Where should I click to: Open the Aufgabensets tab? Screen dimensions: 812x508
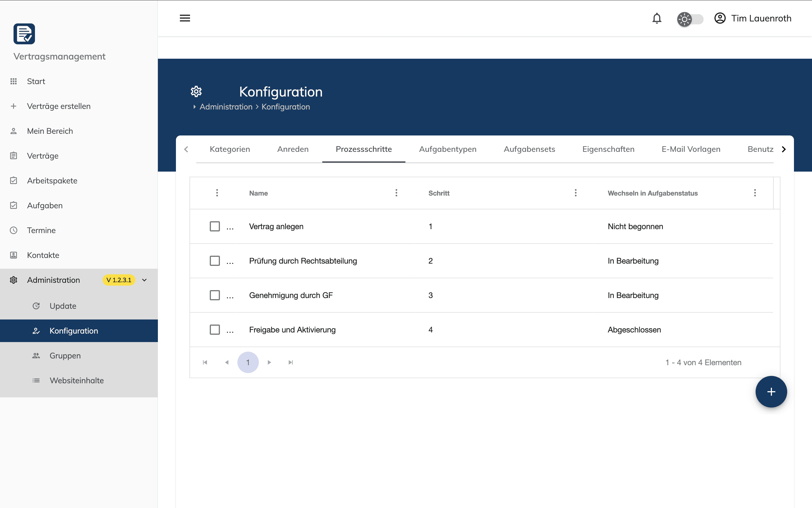[529, 149]
